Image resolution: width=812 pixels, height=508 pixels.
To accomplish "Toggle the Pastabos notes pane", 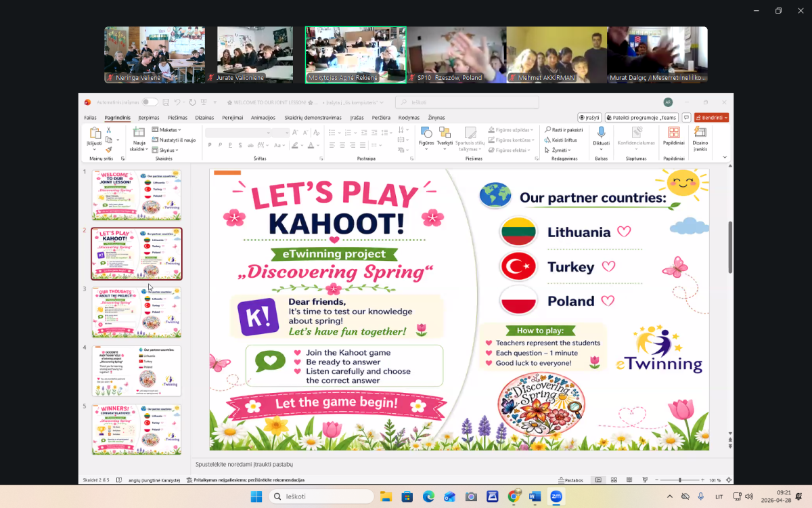I will coord(570,480).
